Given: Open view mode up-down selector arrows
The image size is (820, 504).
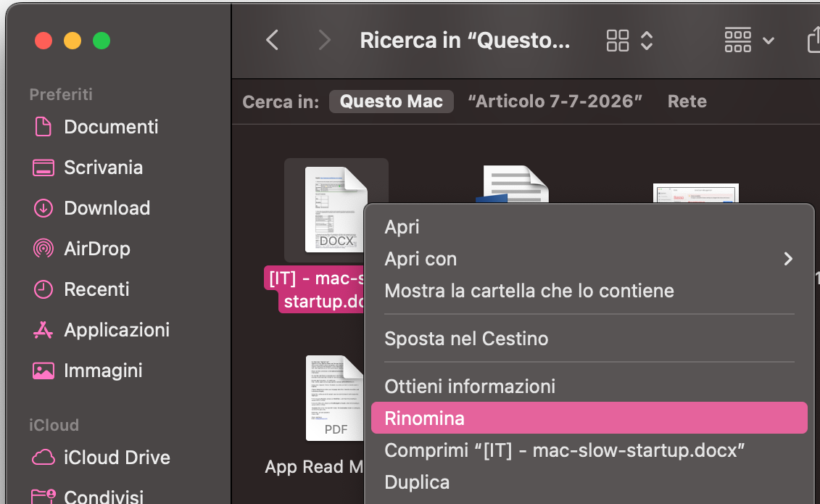Looking at the screenshot, I should (647, 41).
